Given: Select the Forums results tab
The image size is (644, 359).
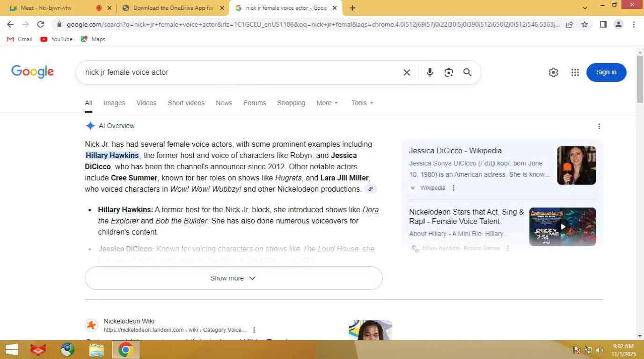Looking at the screenshot, I should 255,103.
